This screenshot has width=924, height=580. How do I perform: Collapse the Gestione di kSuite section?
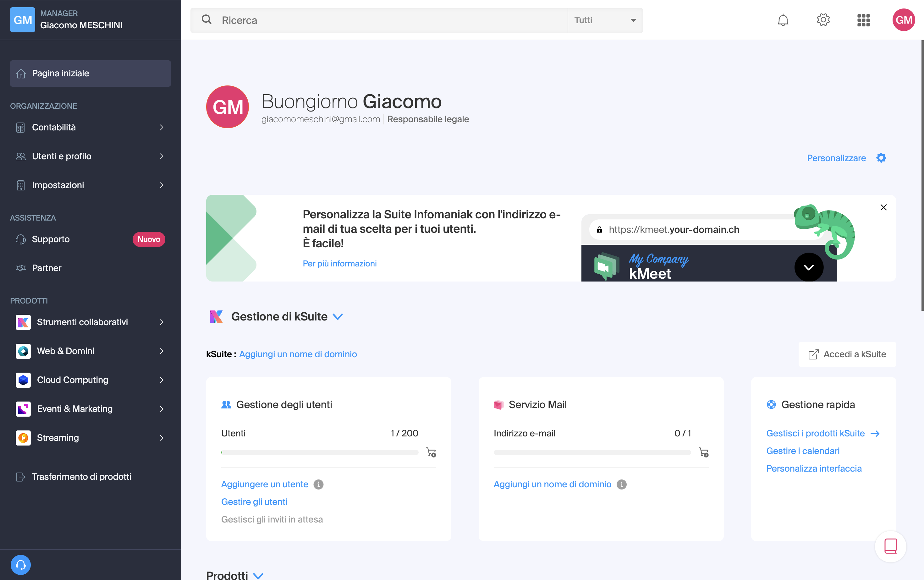click(338, 317)
